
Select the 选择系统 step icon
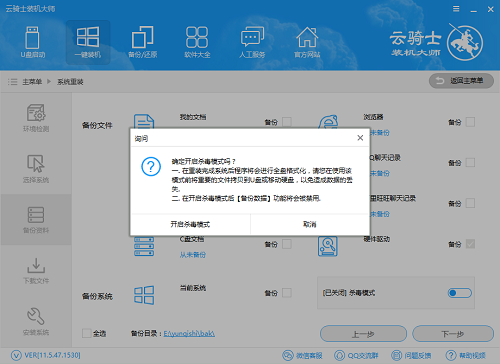[36, 163]
